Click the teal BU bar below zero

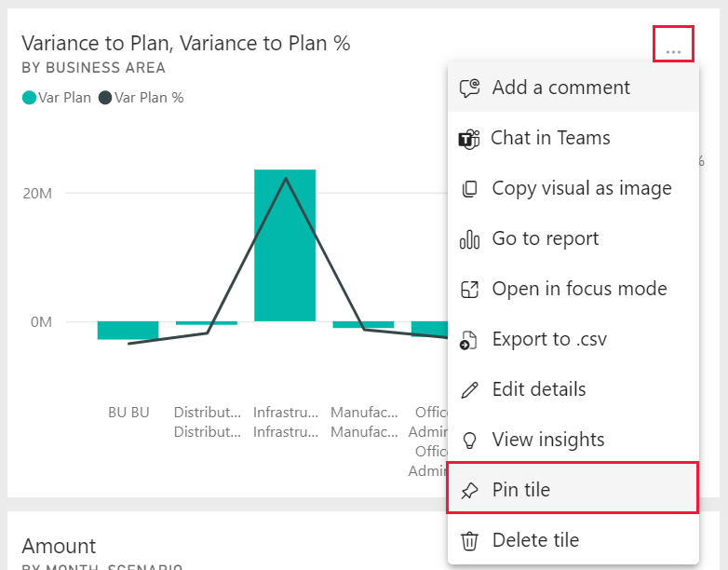coord(128,331)
